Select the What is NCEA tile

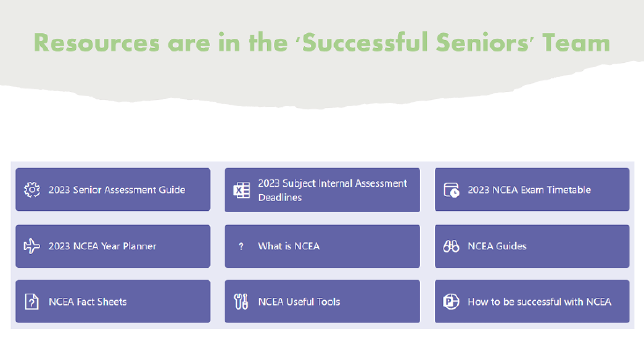pyautogui.click(x=289, y=246)
